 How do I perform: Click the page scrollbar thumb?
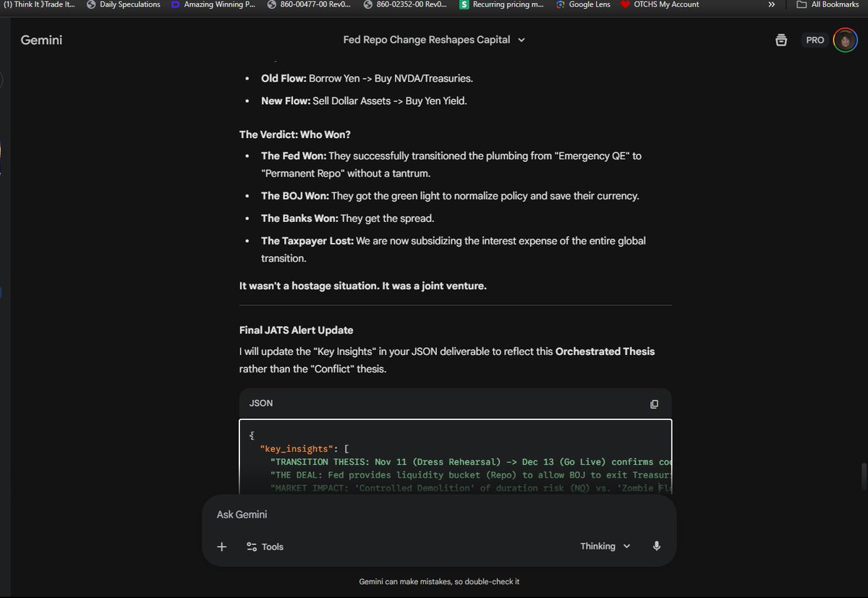coord(862,477)
